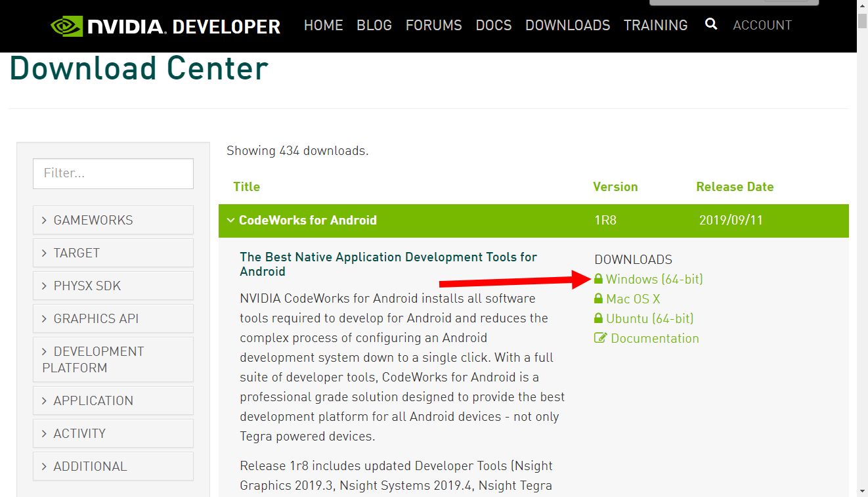This screenshot has width=868, height=497.
Task: Expand the GAMEWORKS filter category
Action: click(x=113, y=220)
